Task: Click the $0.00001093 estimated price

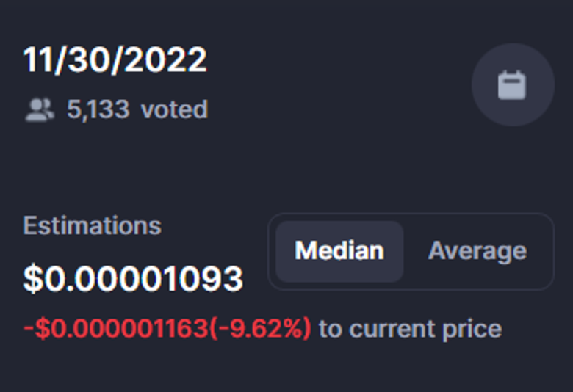Action: (133, 279)
